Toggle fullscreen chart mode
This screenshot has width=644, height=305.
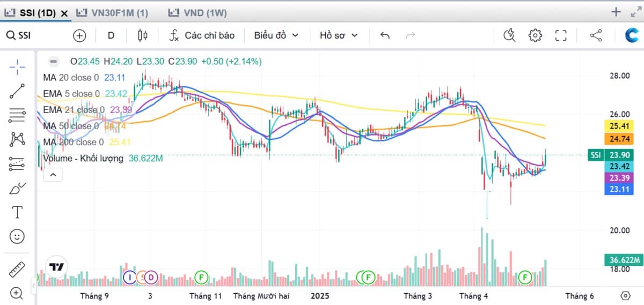[561, 35]
